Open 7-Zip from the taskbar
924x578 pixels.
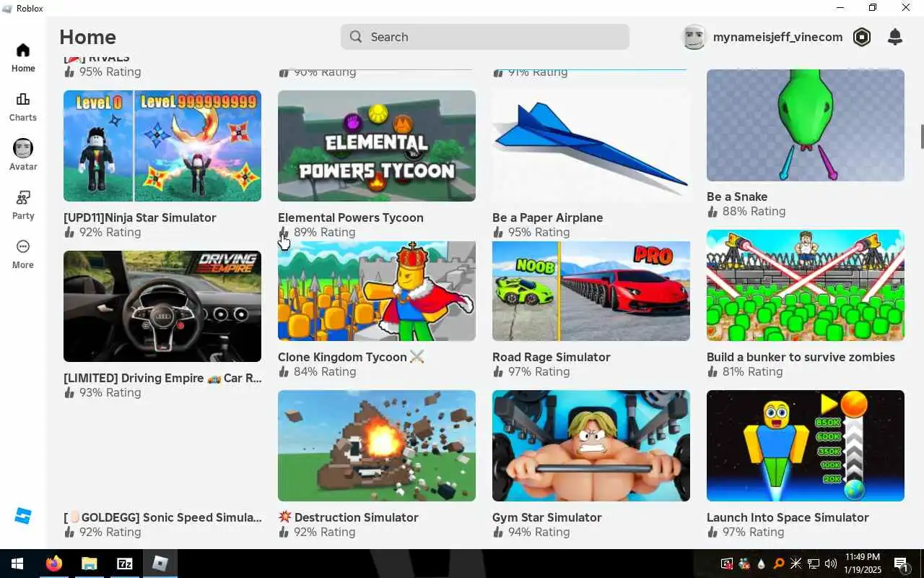(124, 564)
